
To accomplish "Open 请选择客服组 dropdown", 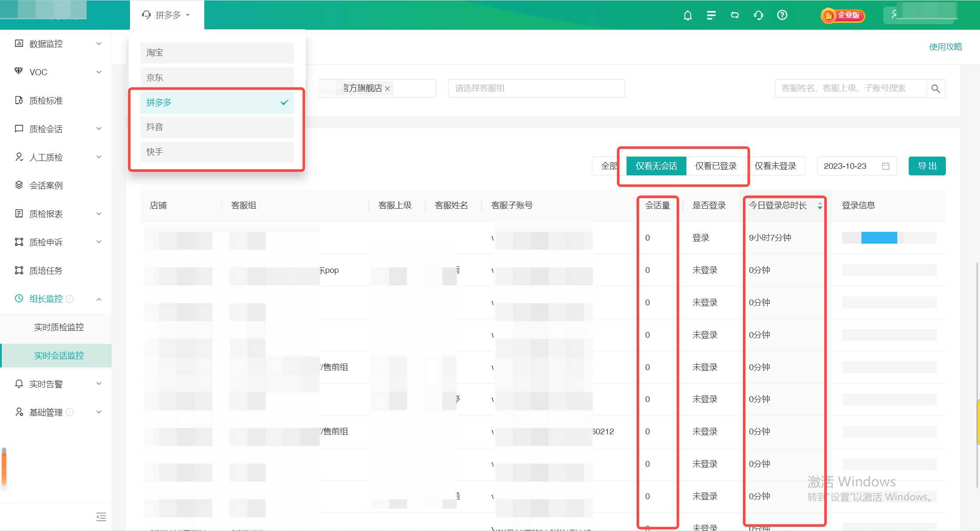I will [x=536, y=88].
